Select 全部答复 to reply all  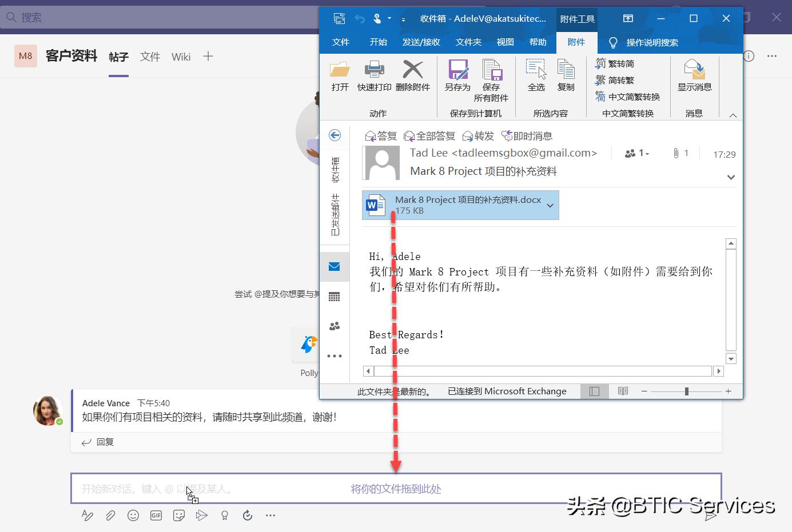click(429, 135)
